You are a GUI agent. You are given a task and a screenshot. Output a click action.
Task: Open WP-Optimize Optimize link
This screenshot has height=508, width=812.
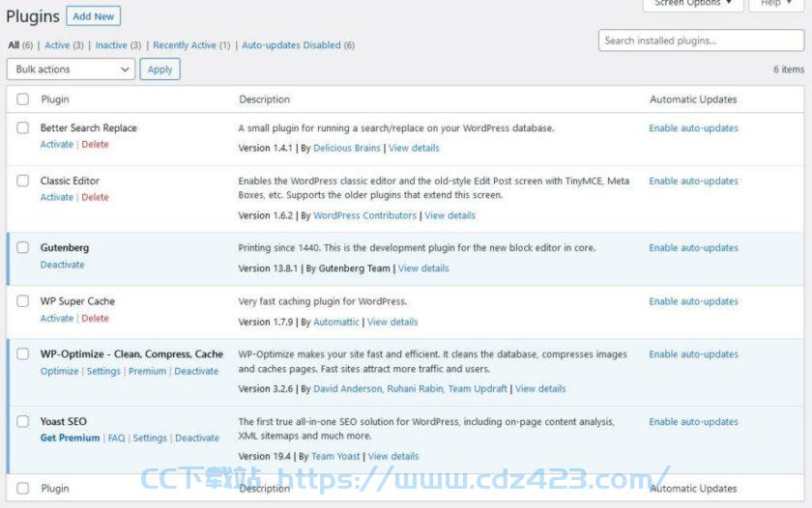coord(60,371)
